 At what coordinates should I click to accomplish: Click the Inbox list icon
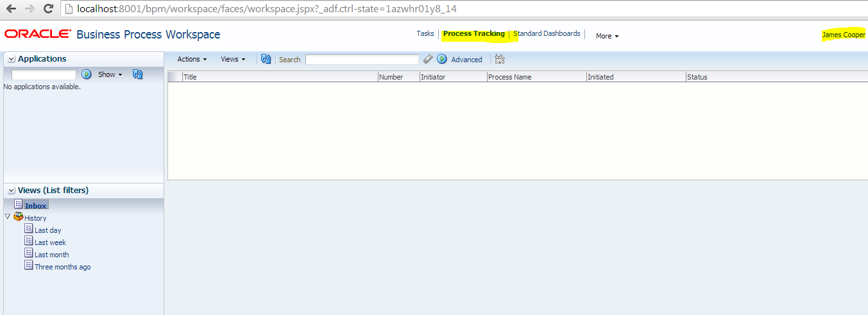(x=19, y=204)
